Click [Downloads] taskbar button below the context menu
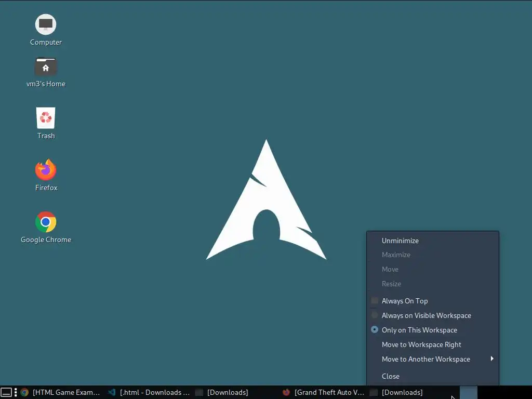 410,392
